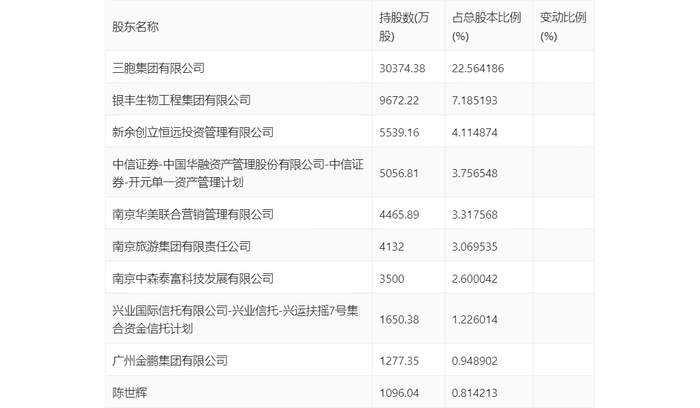The width and height of the screenshot is (700, 408).
Task: Select the 兴业国际信托有限公司 trust plan name
Action: [235, 320]
